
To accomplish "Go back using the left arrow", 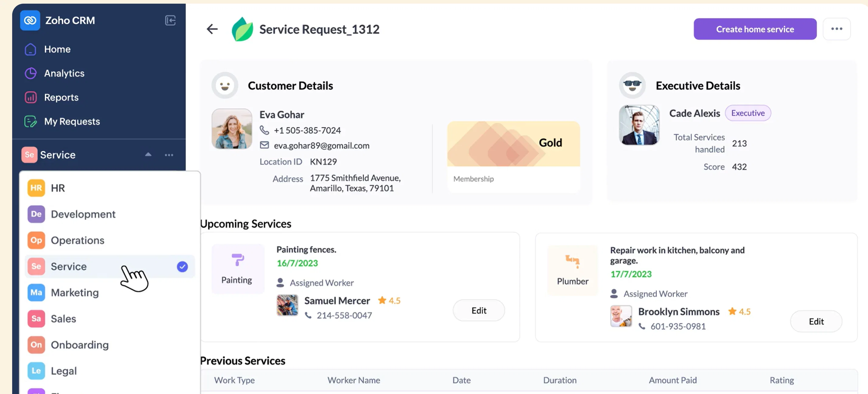I will (x=212, y=29).
